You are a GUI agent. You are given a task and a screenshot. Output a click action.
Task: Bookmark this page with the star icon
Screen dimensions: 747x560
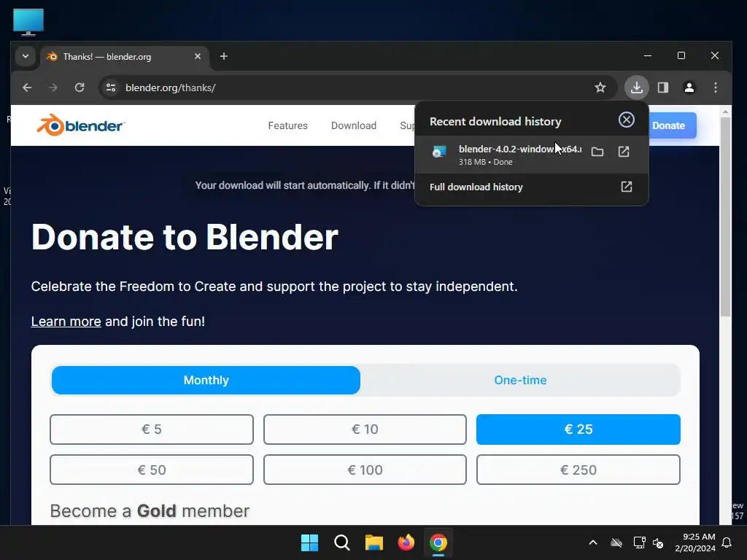click(x=600, y=87)
